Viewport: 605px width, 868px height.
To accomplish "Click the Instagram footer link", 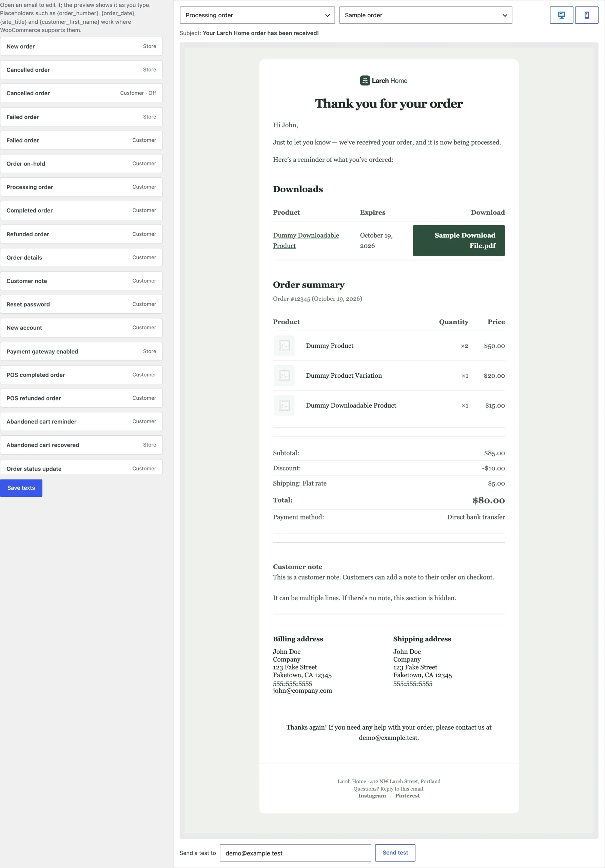I will (x=372, y=795).
